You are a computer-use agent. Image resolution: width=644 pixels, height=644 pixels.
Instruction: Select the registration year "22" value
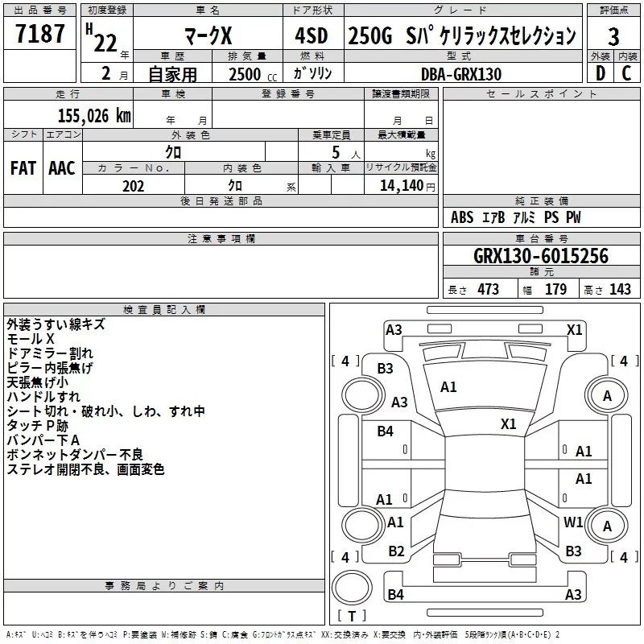(105, 43)
